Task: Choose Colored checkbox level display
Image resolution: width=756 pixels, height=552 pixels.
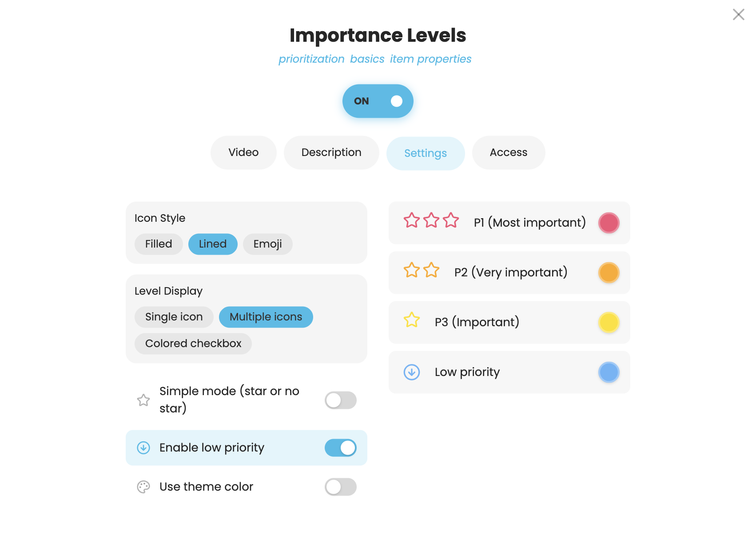Action: click(193, 343)
